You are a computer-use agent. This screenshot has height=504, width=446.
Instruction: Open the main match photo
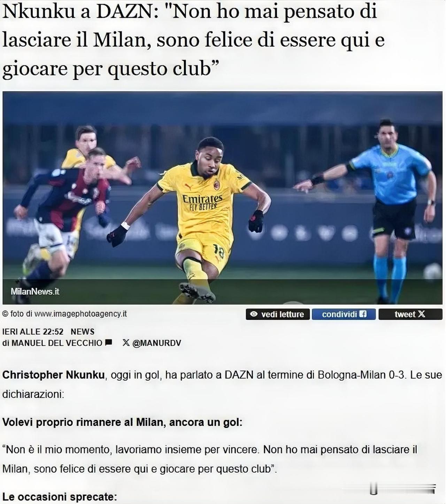(x=223, y=198)
